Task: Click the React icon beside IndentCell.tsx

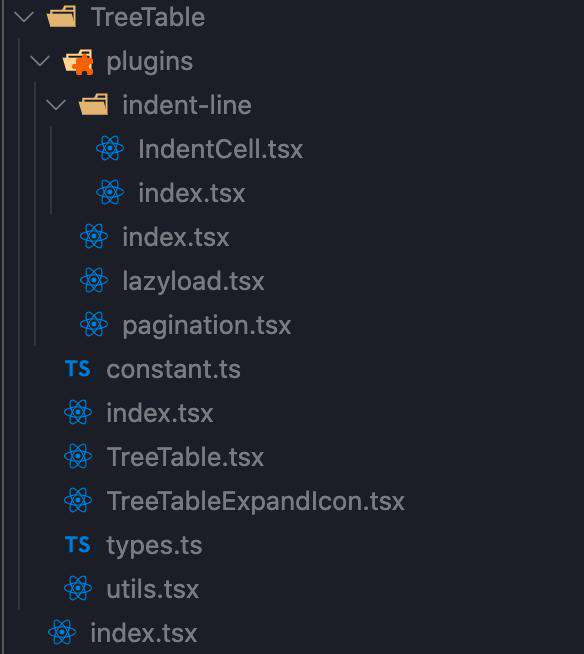Action: click(110, 148)
